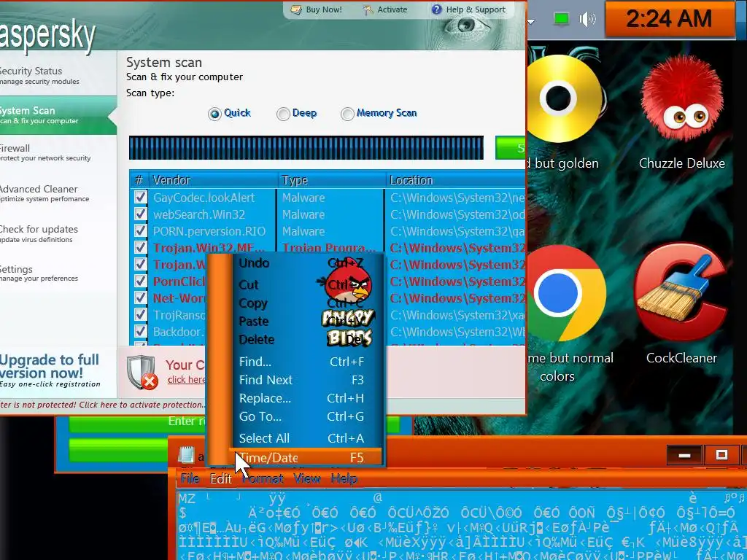Click Activate in Kaspersky header
747x560 pixels.
tap(385, 9)
